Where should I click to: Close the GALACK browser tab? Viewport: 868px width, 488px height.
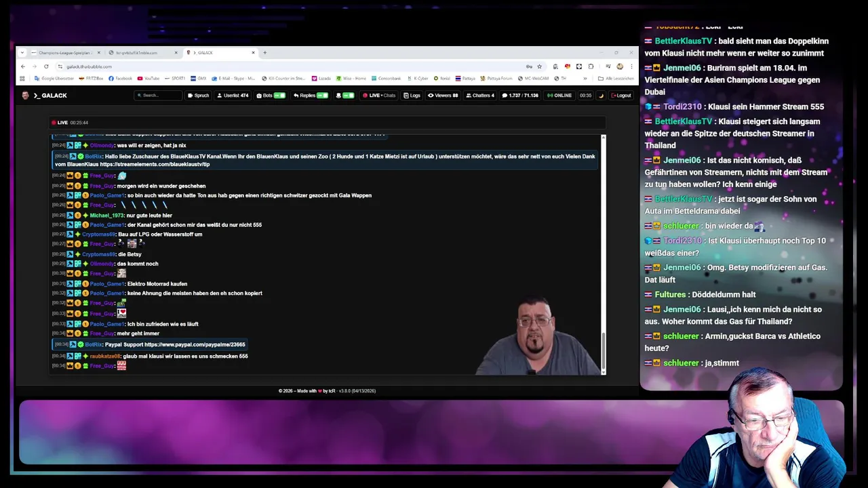pyautogui.click(x=254, y=52)
